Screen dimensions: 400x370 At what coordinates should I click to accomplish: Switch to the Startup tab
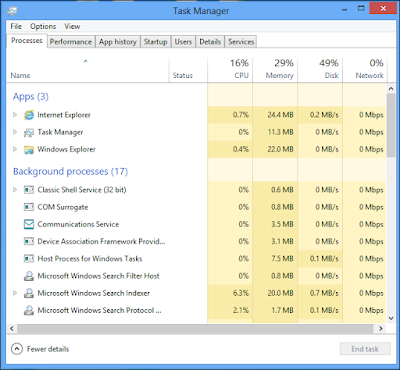click(x=155, y=42)
